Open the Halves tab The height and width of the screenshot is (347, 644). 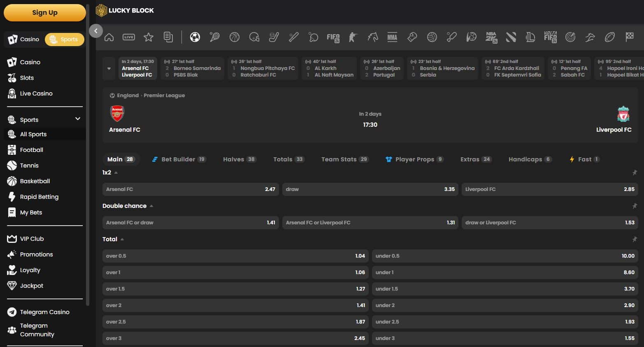tap(239, 159)
